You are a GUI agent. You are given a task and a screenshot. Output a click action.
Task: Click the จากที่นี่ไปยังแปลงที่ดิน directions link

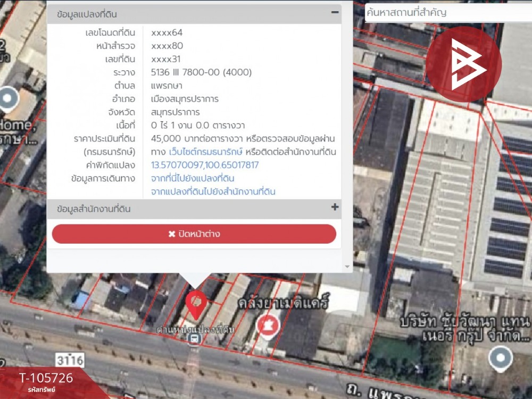point(193,178)
